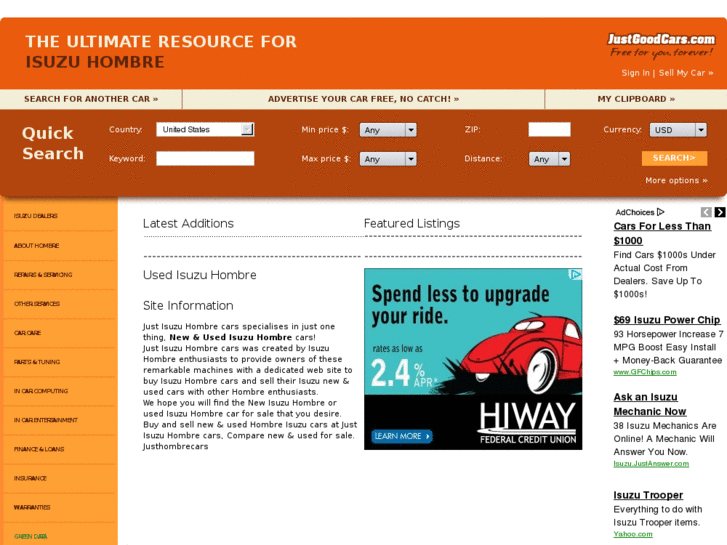727x545 pixels.
Task: Click Sign In link
Action: click(635, 73)
